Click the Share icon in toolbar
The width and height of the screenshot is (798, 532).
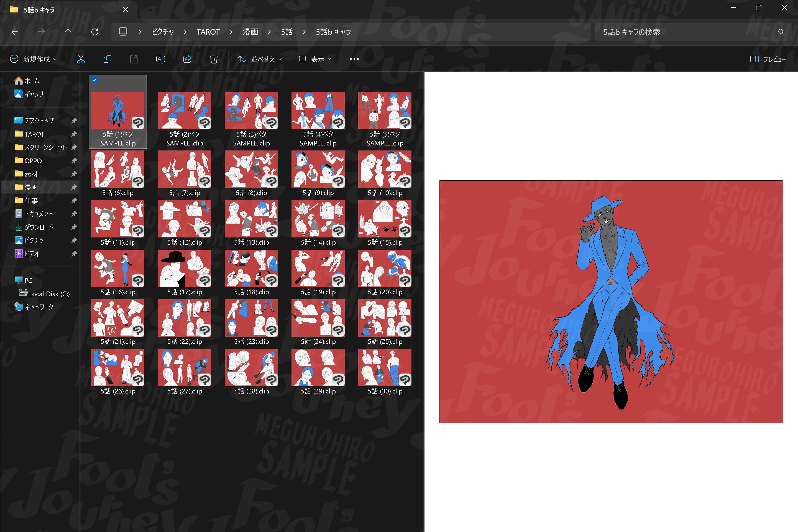click(187, 59)
